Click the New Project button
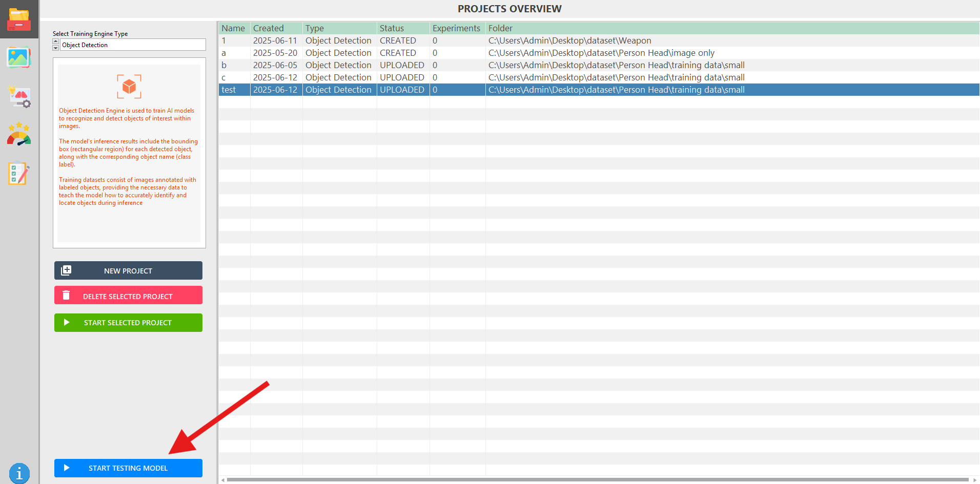980x484 pixels. (x=128, y=270)
